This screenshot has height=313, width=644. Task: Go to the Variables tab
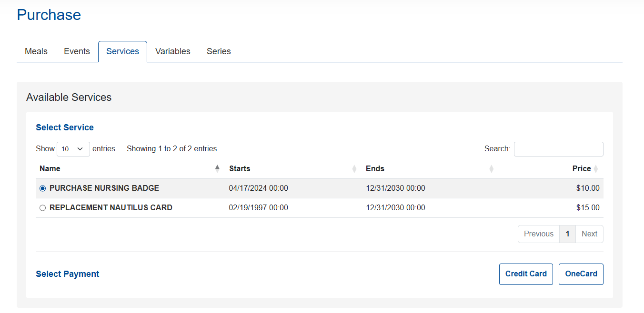(x=172, y=51)
